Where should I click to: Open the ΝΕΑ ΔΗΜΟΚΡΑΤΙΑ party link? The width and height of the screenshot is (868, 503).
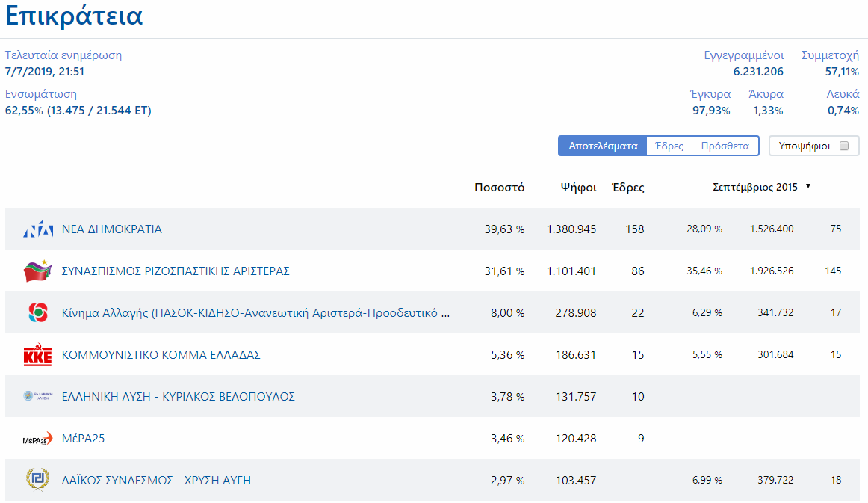coord(112,229)
